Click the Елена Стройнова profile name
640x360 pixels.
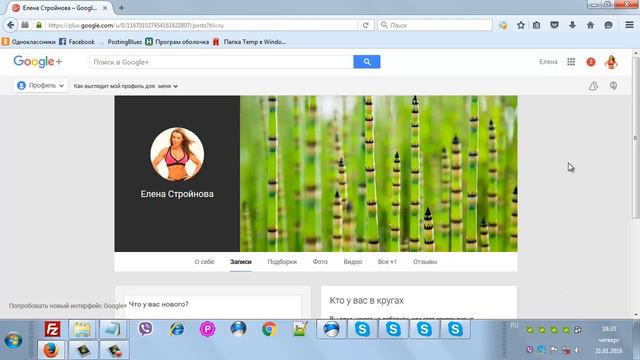point(177,194)
